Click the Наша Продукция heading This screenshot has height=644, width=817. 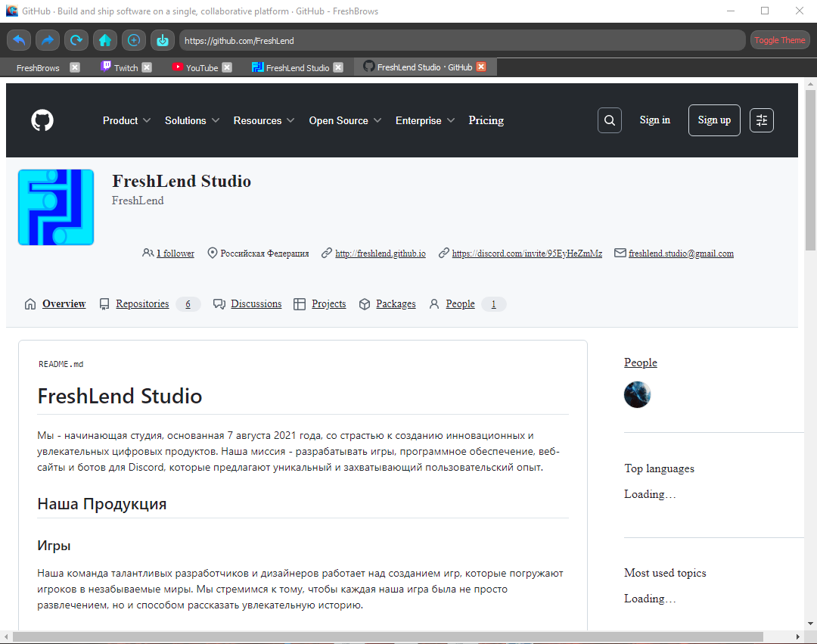pyautogui.click(x=101, y=504)
